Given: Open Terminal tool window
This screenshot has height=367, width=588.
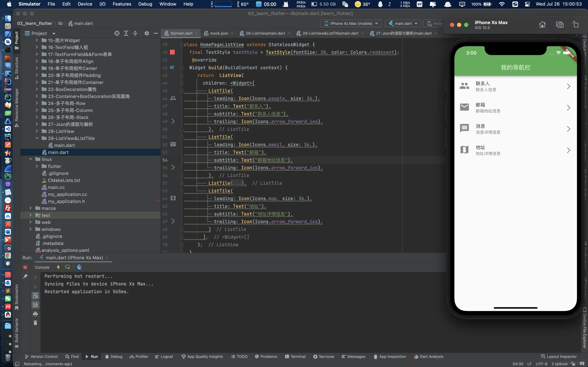Looking at the screenshot, I should pyautogui.click(x=295, y=357).
